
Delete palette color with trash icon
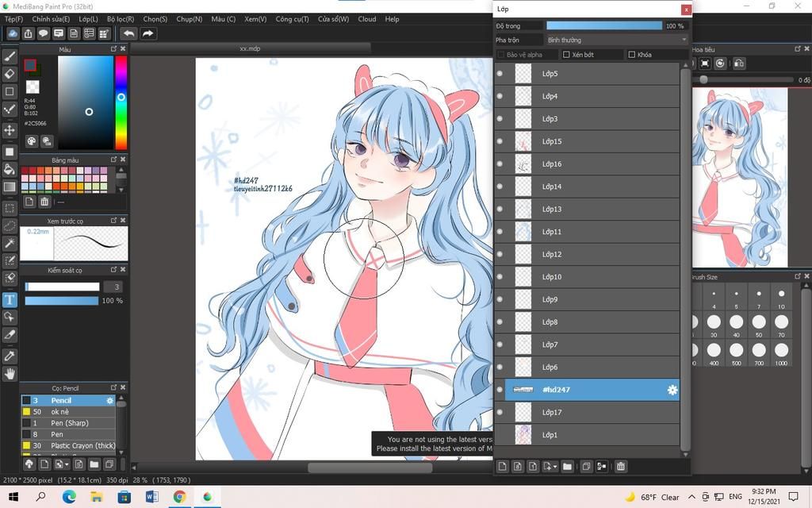pyautogui.click(x=44, y=202)
